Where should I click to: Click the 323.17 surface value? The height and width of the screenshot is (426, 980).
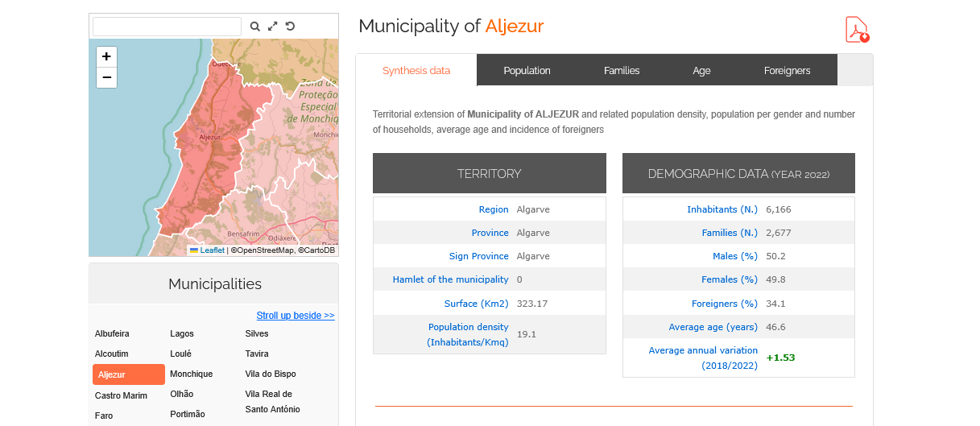[x=532, y=304]
